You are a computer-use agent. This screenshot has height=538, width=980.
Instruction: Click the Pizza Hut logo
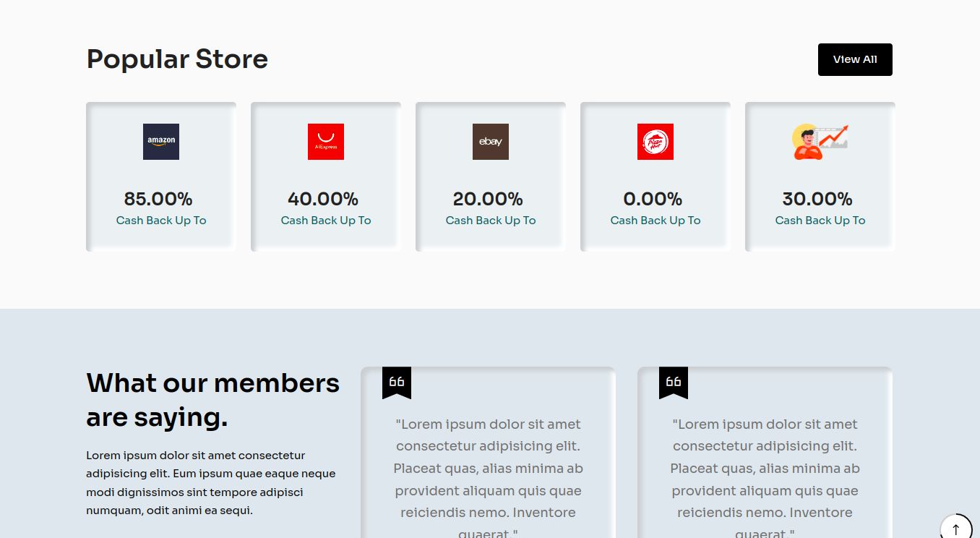656,142
